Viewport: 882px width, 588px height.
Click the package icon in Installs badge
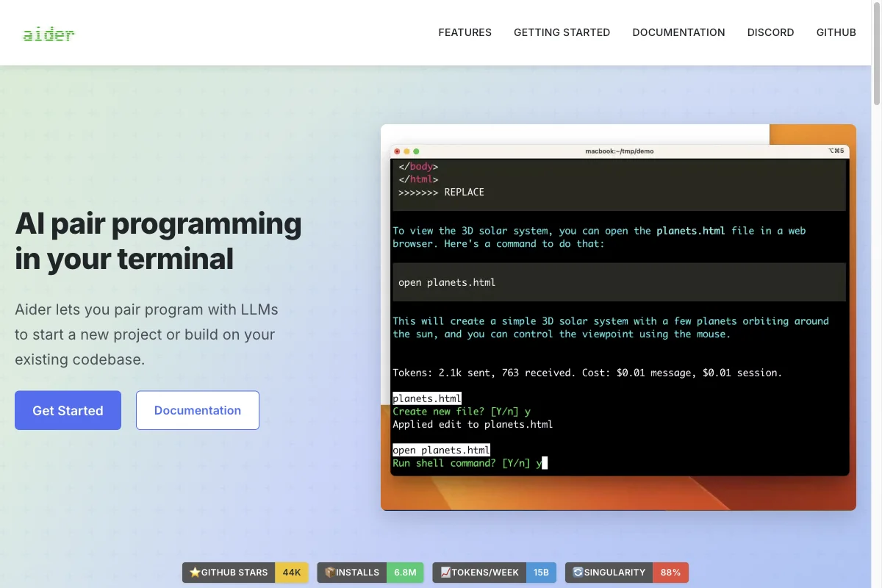tap(330, 573)
